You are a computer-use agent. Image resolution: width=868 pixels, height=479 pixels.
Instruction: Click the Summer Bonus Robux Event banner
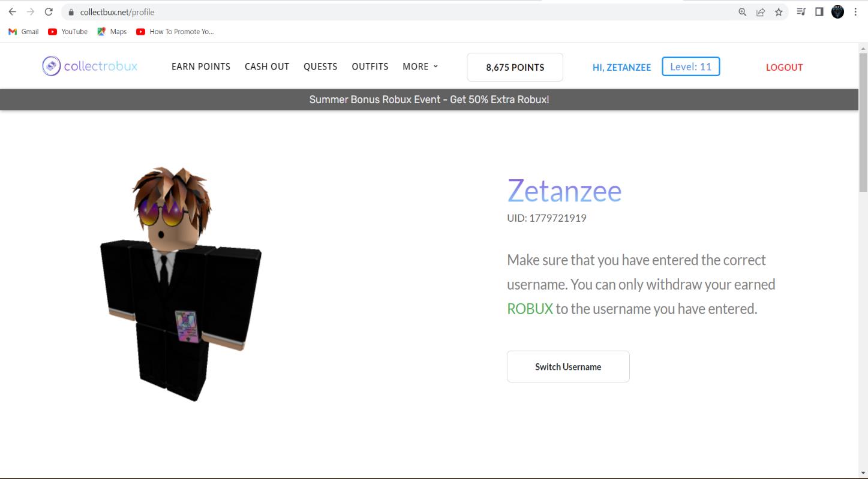[429, 100]
